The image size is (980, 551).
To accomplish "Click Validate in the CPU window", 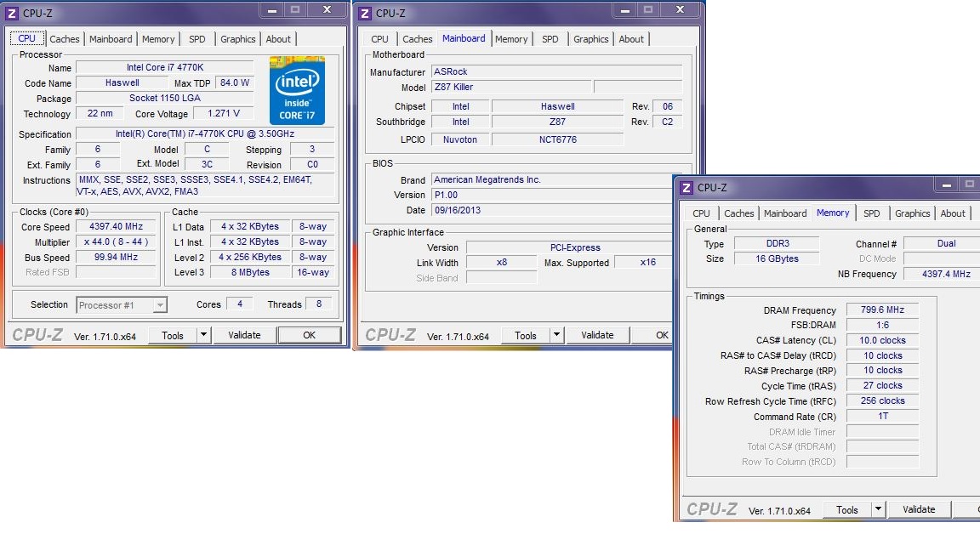I will 244,335.
